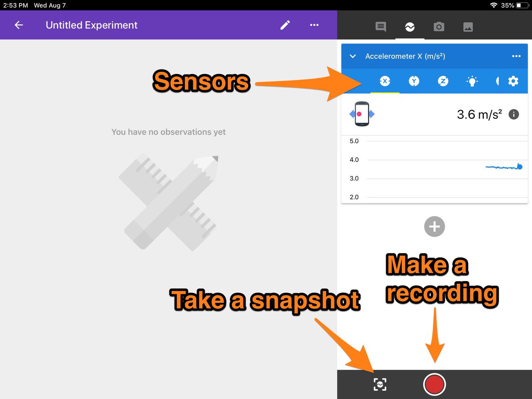Take a sensor snapshot

380,384
